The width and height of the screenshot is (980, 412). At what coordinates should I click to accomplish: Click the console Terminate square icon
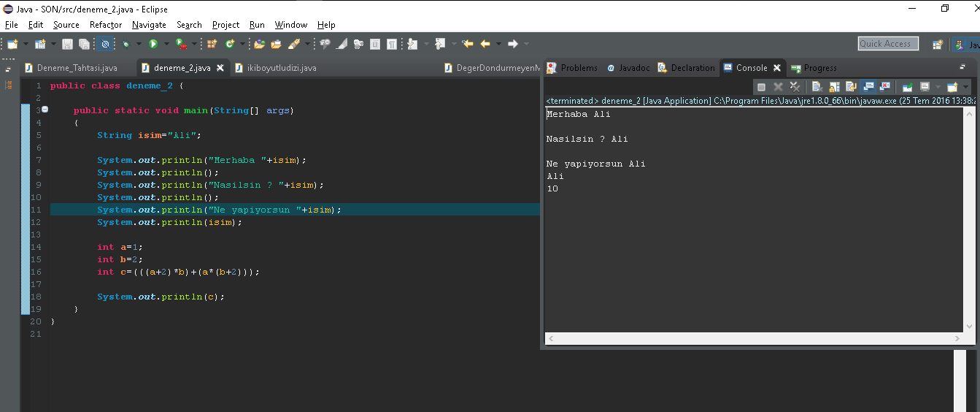click(761, 87)
